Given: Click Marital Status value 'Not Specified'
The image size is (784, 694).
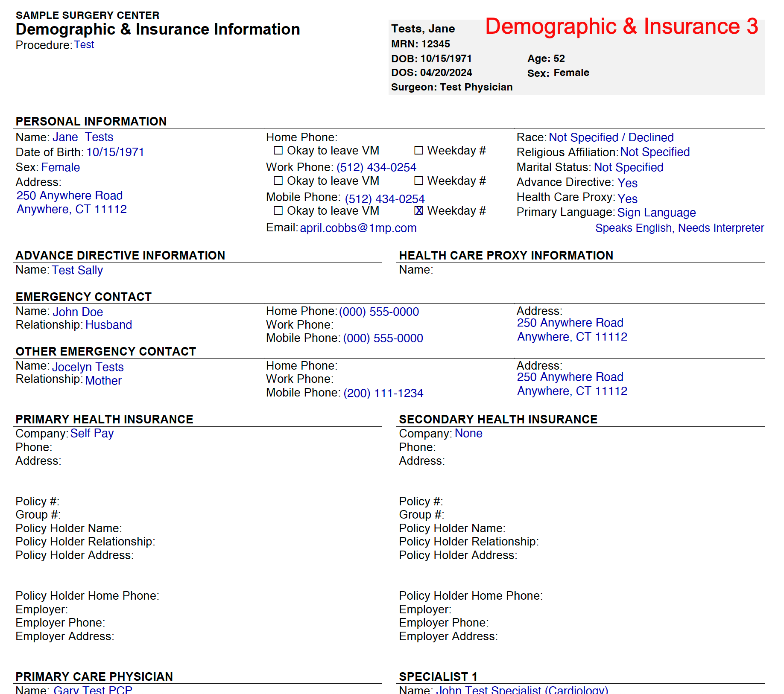Looking at the screenshot, I should [x=629, y=167].
